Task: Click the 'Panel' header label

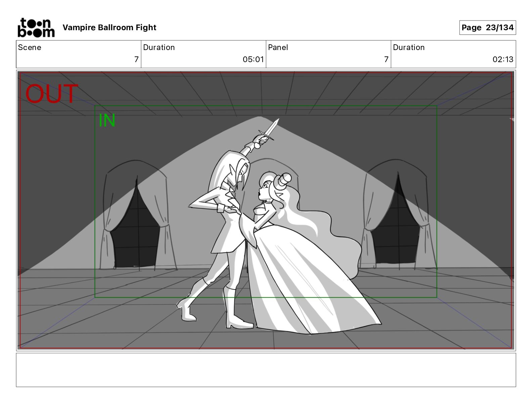Action: pos(278,47)
